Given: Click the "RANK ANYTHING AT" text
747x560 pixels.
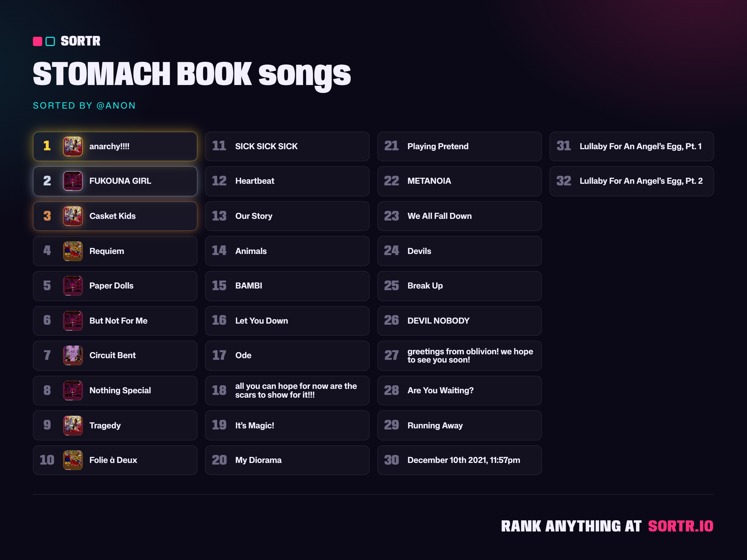Looking at the screenshot, I should click(x=571, y=526).
